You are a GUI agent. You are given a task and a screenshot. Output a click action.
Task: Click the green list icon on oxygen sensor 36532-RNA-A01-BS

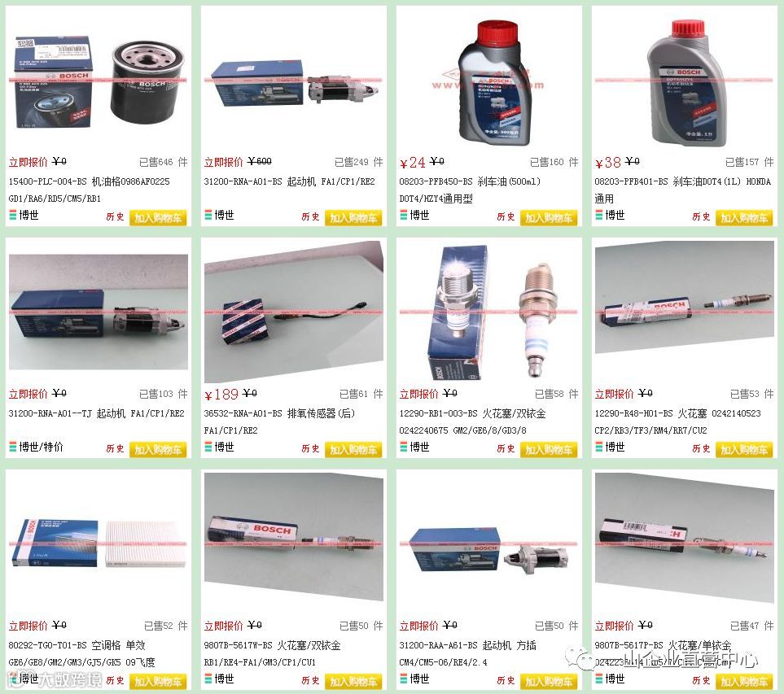tap(208, 447)
